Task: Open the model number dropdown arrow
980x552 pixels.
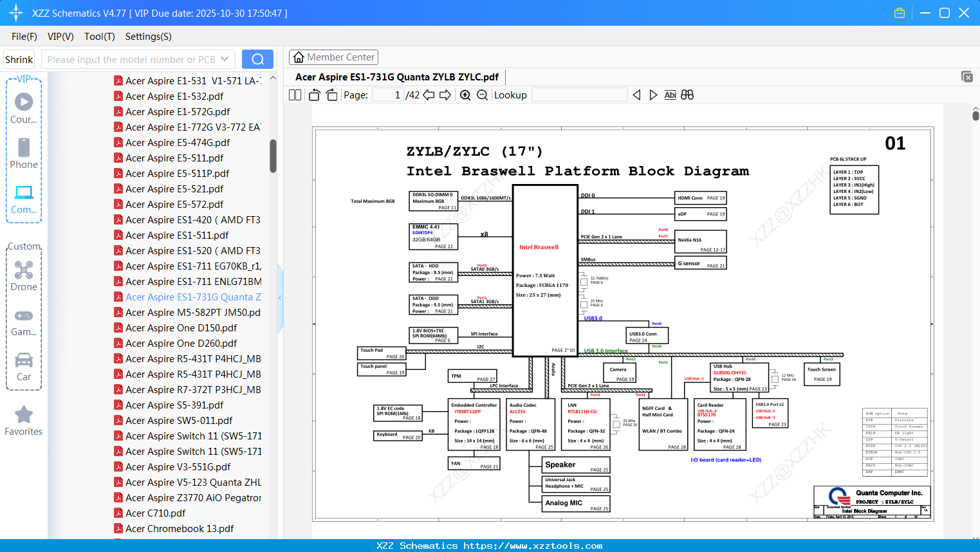Action: (225, 59)
